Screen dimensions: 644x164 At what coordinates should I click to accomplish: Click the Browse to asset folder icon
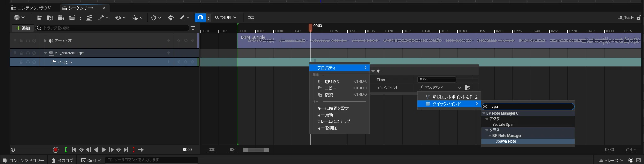coord(49,18)
